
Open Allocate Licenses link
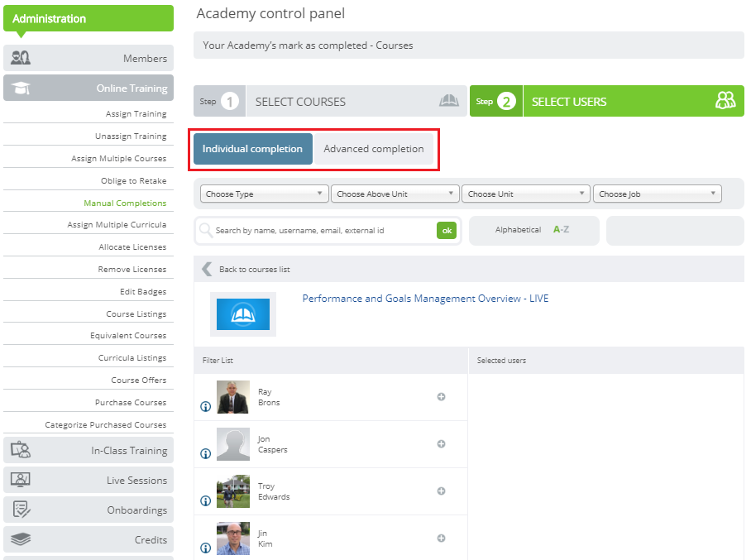tap(132, 247)
